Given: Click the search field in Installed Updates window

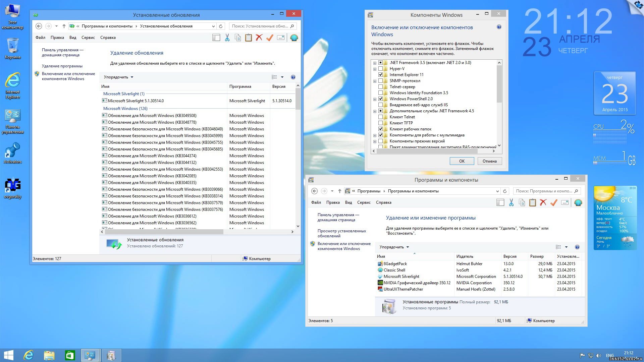Looking at the screenshot, I should 263,26.
